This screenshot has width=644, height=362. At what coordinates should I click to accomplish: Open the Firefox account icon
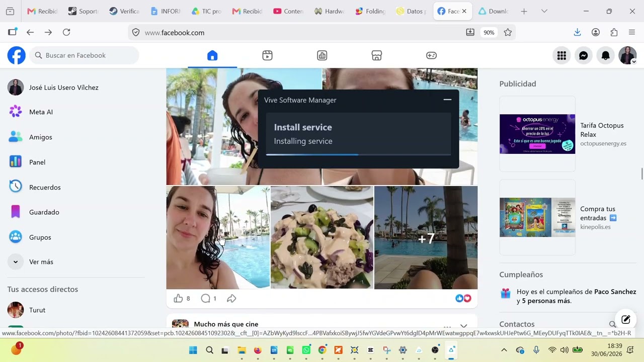pyautogui.click(x=596, y=32)
